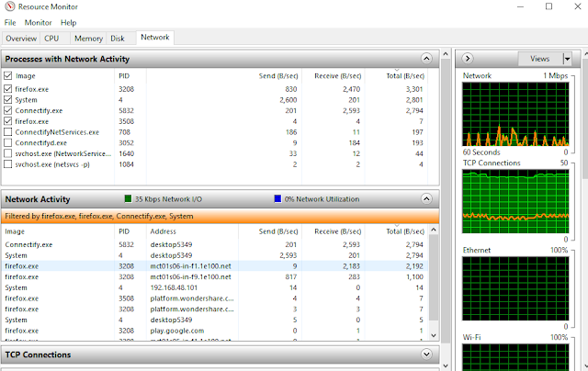
Task: Click the TCP Connections graph
Action: pos(515,201)
